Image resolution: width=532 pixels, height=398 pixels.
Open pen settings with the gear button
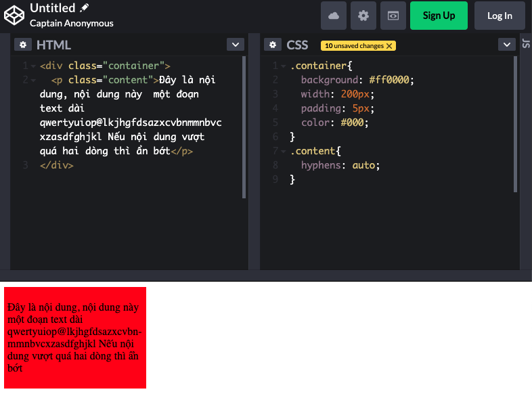pos(363,16)
